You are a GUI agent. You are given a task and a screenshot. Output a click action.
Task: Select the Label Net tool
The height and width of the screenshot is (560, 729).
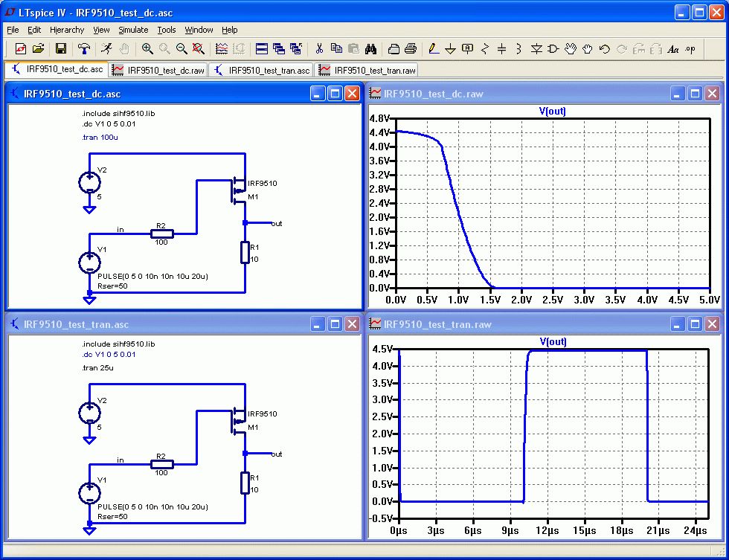pyautogui.click(x=468, y=49)
